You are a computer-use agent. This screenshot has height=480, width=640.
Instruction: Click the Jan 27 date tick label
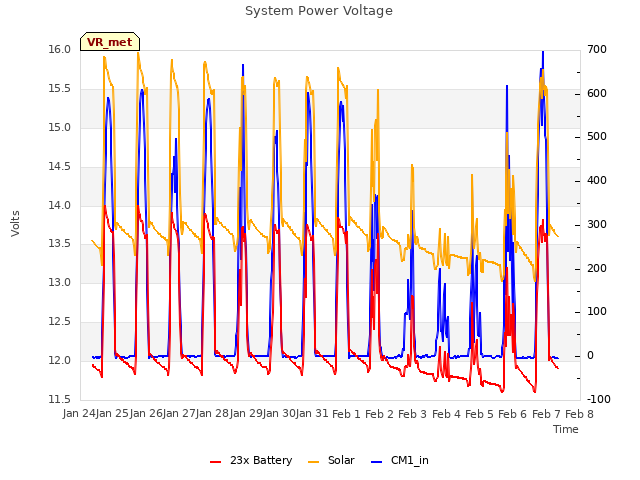point(179,414)
